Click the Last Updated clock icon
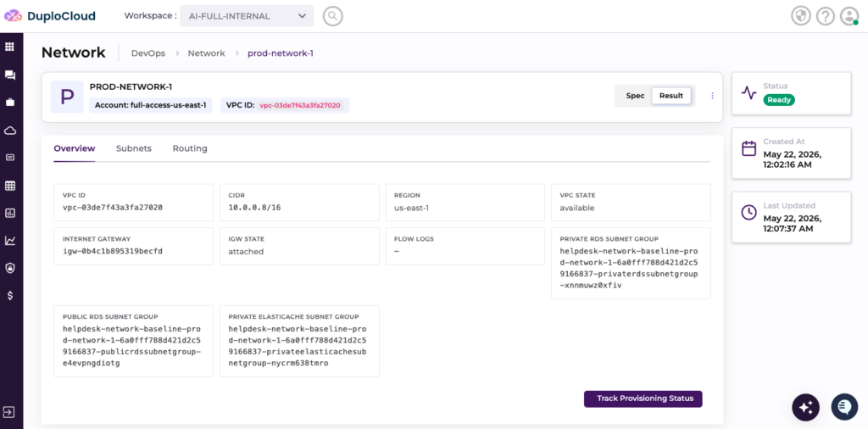The width and height of the screenshot is (868, 429). pos(749,212)
